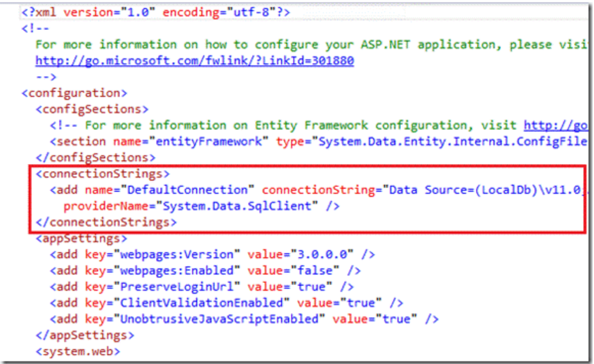Click the closing connectionStrings tag

[x=106, y=222]
